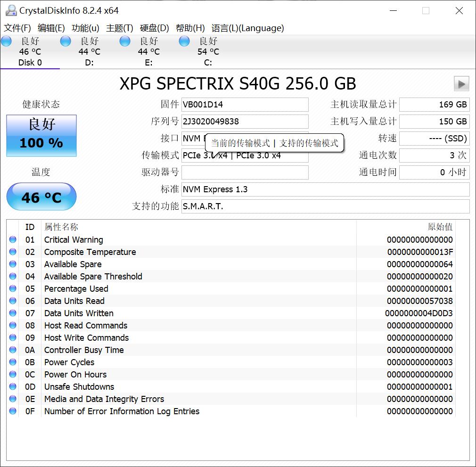Open the 主题 menu

coord(119,28)
